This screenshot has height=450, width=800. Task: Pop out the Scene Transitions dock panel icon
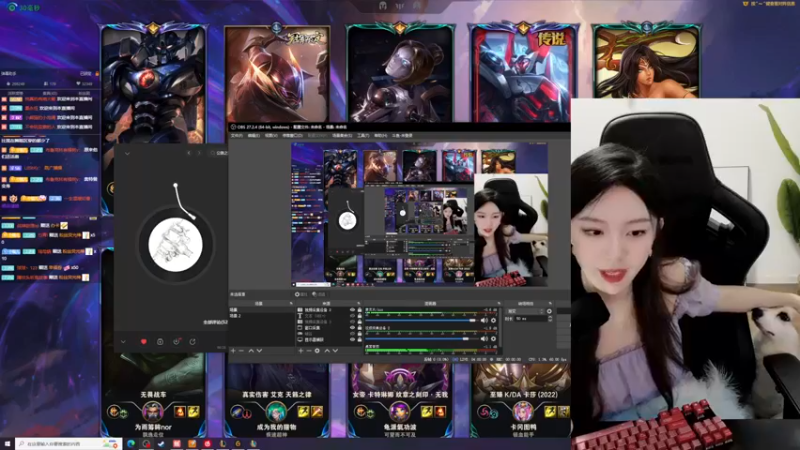(x=550, y=303)
